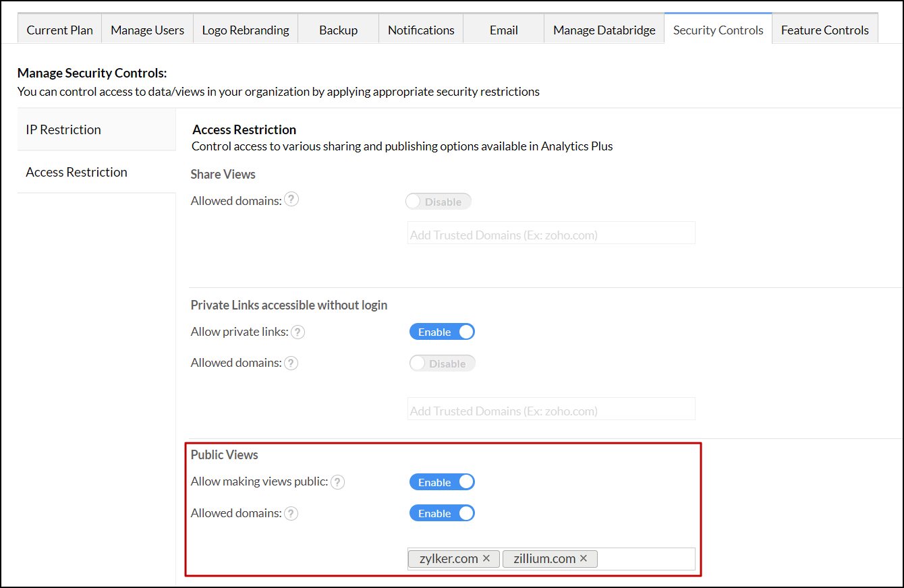Click Public Views allowed domains input field
904x588 pixels.
click(x=644, y=559)
